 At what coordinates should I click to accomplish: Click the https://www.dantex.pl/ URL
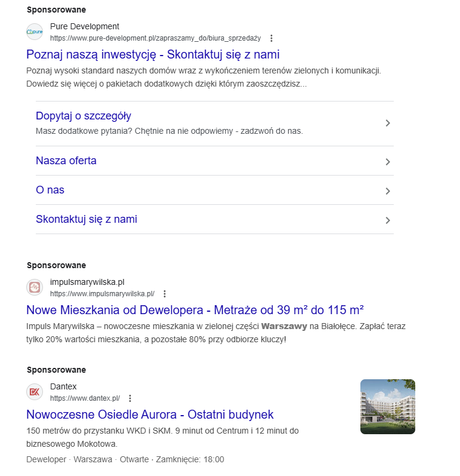pyautogui.click(x=85, y=398)
